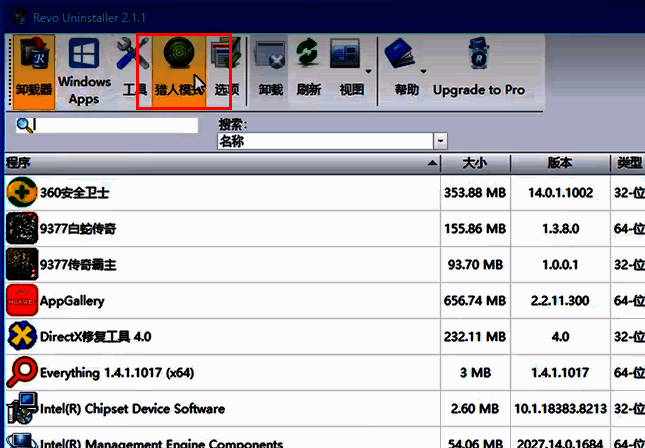Click the 2.60 MB size cell
The image size is (645, 448).
[x=475, y=409]
